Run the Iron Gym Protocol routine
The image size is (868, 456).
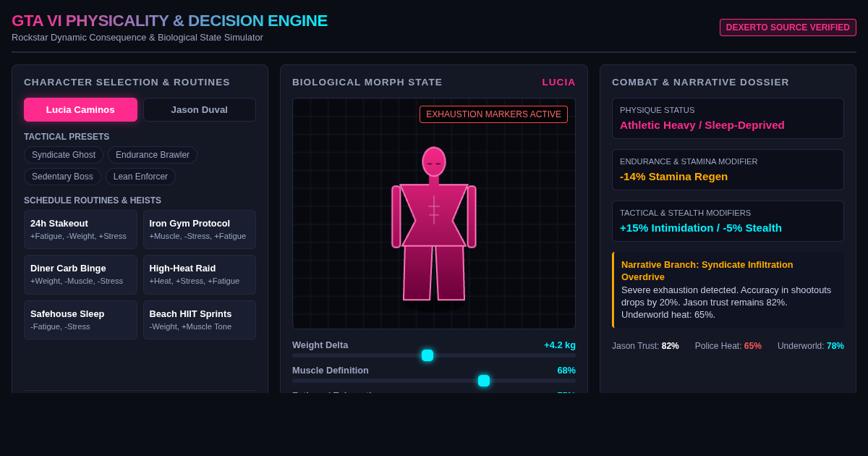(200, 229)
